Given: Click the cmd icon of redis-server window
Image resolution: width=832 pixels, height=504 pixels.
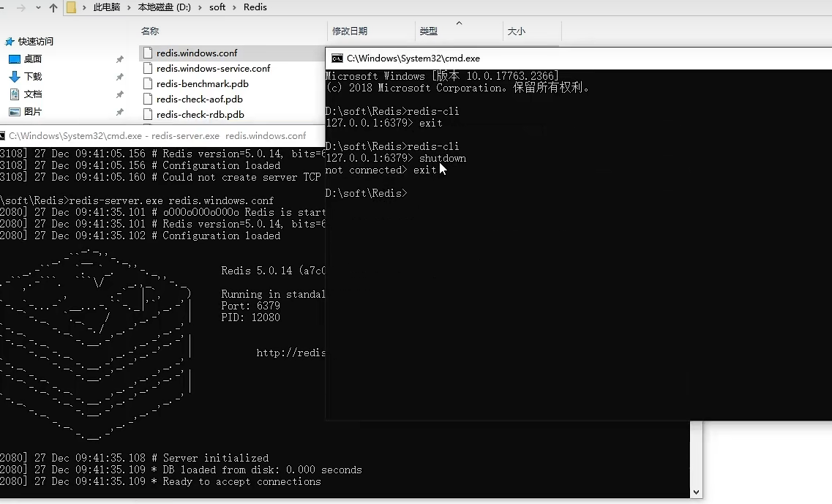Looking at the screenshot, I should pos(2,136).
